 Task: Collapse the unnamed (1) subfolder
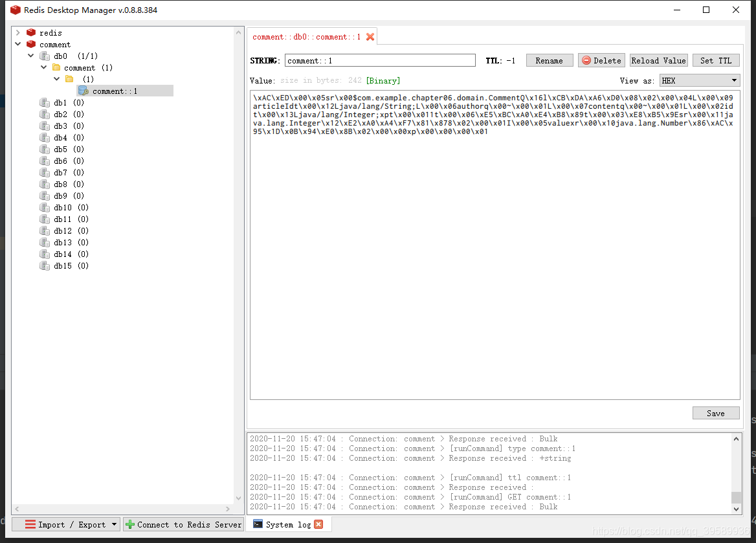click(57, 78)
